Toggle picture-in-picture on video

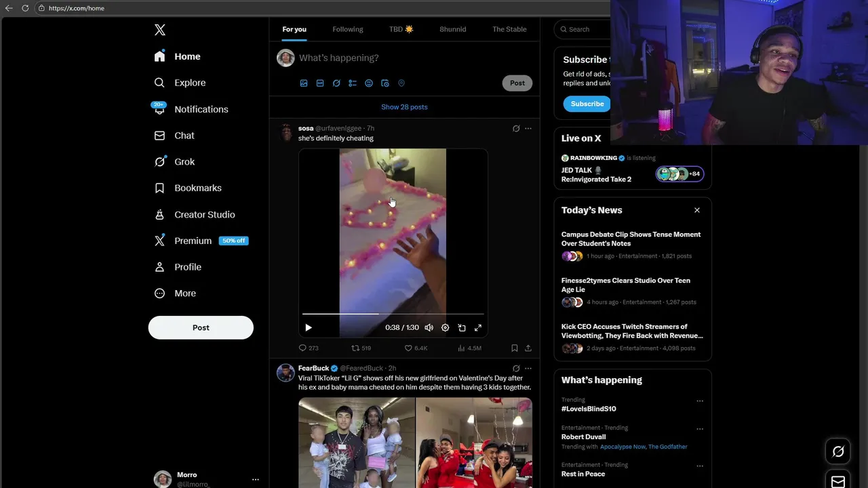click(462, 327)
